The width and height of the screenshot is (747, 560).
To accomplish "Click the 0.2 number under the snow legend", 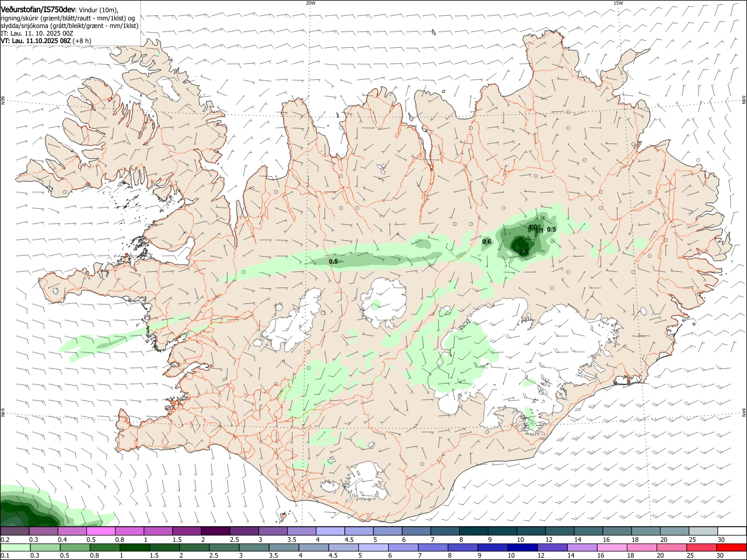I will (x=5, y=540).
